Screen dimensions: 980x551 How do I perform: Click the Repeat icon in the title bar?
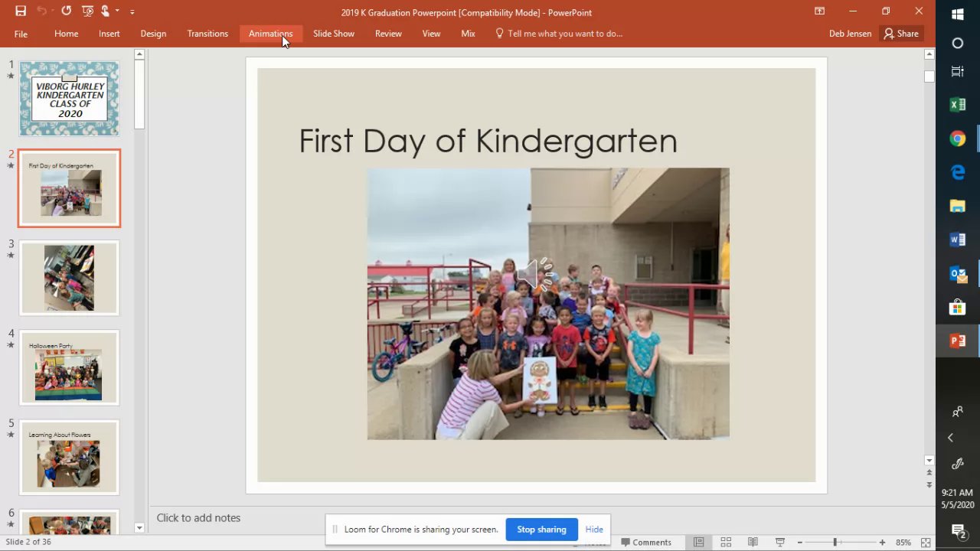pos(66,11)
